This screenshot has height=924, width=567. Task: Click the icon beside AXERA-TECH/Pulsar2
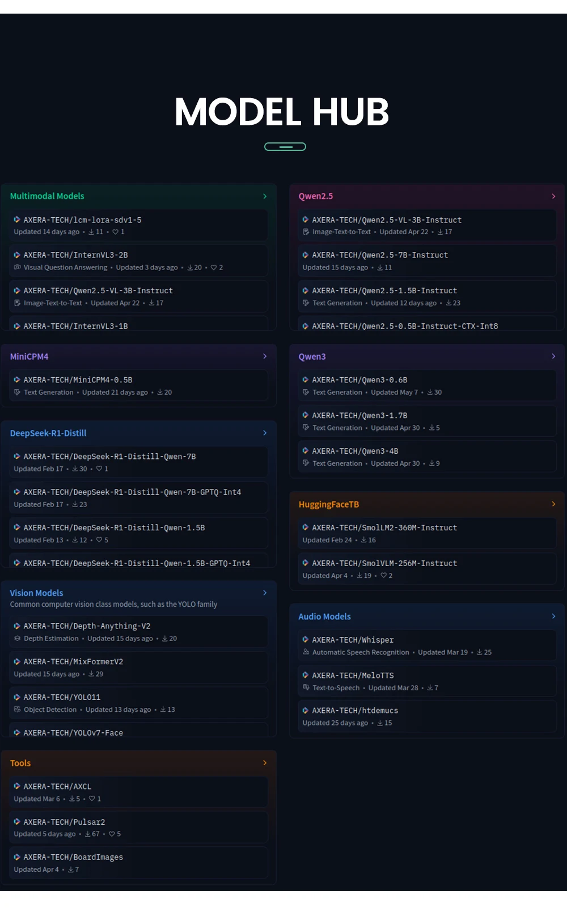tap(17, 821)
